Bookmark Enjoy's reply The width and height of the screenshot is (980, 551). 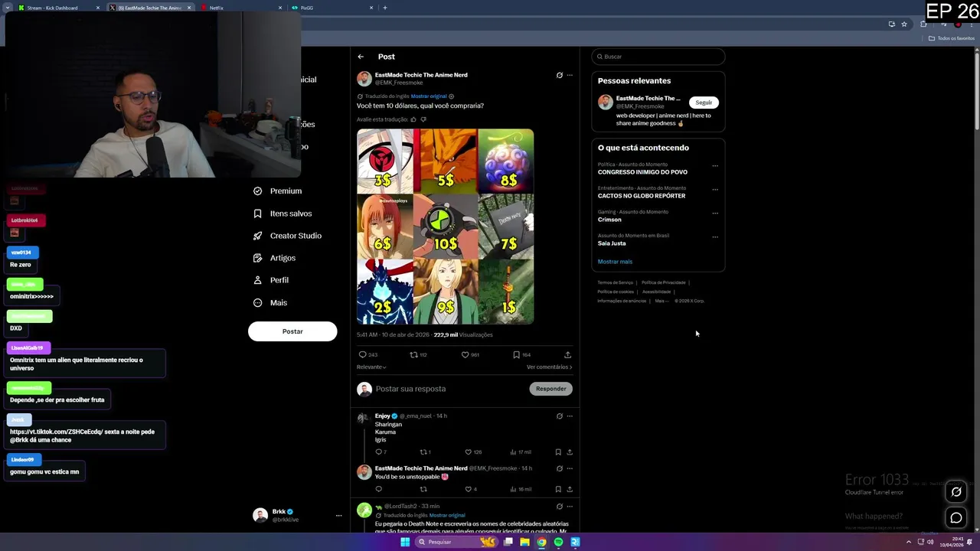(558, 452)
